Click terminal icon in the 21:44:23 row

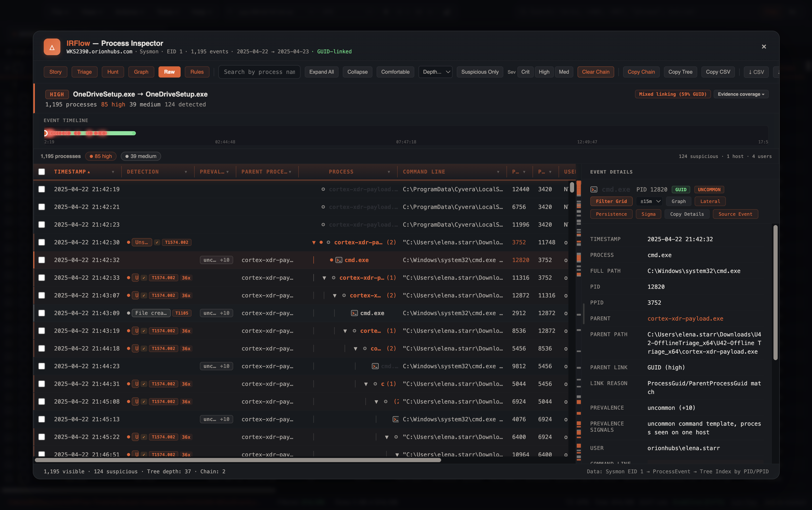point(375,366)
